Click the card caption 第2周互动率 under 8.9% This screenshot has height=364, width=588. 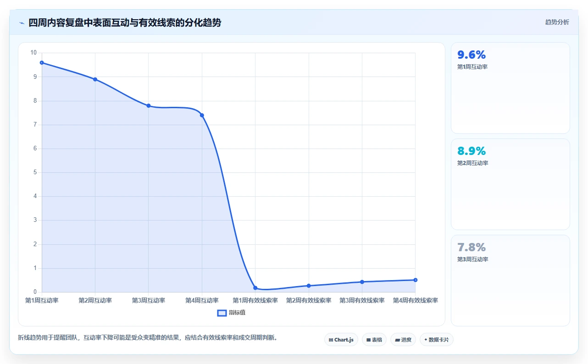(472, 163)
